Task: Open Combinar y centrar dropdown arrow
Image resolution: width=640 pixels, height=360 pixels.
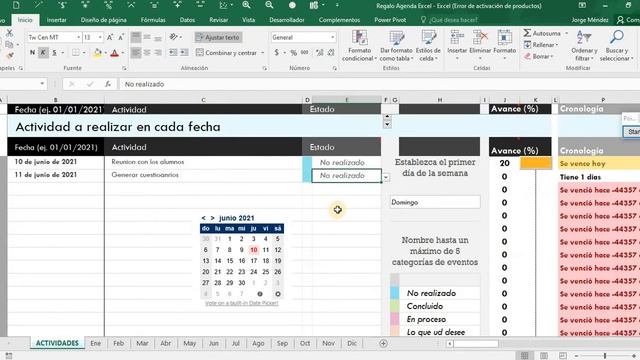Action: (x=262, y=53)
